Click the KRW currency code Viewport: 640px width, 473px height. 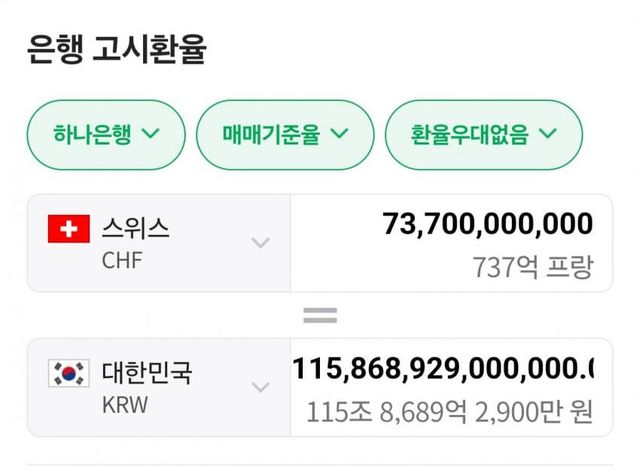123,404
